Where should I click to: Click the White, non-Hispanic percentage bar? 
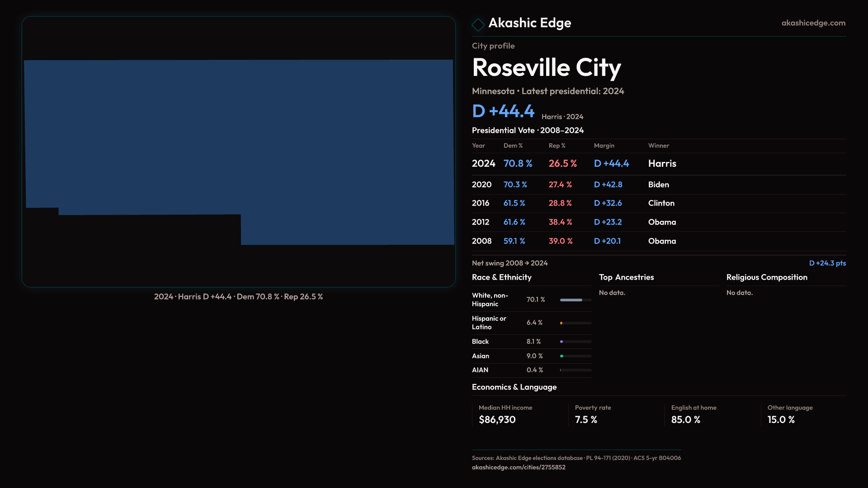pyautogui.click(x=571, y=300)
